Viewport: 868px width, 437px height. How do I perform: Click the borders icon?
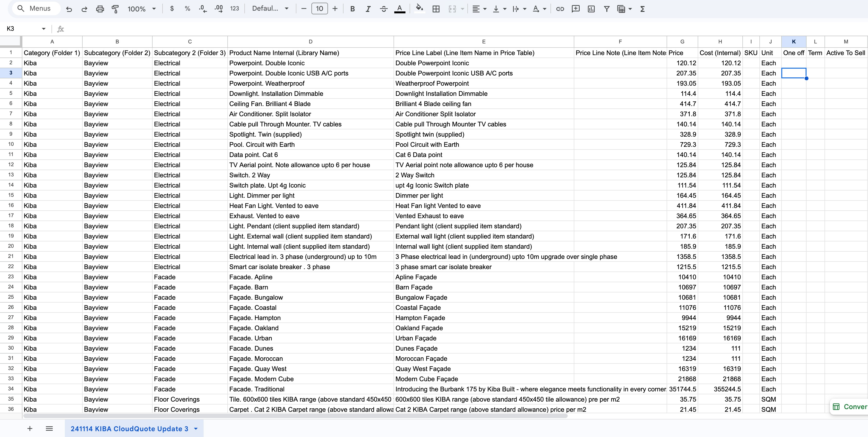[x=436, y=9]
